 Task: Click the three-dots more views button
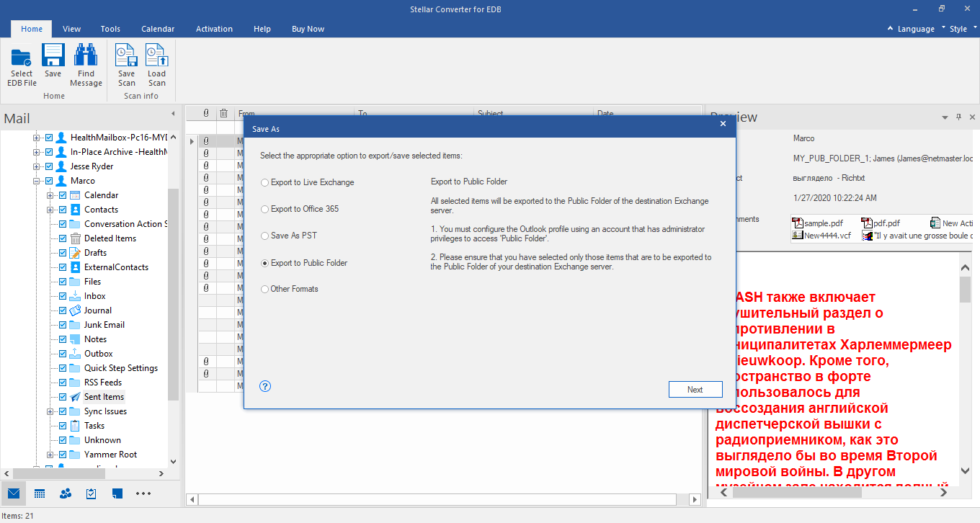pyautogui.click(x=143, y=493)
